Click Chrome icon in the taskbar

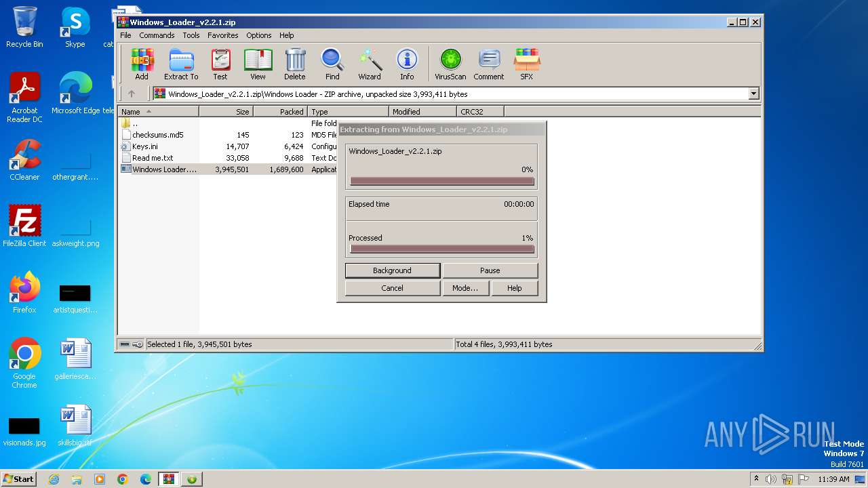click(123, 479)
